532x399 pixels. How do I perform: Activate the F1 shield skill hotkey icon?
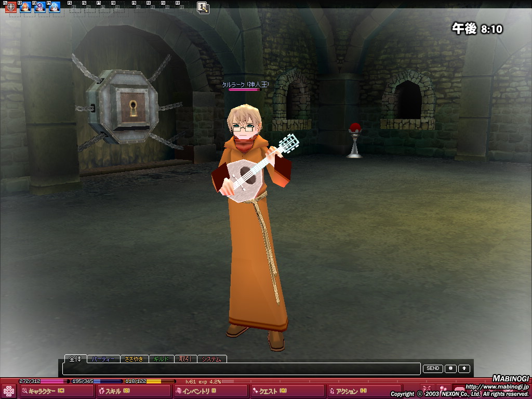pyautogui.click(x=10, y=7)
